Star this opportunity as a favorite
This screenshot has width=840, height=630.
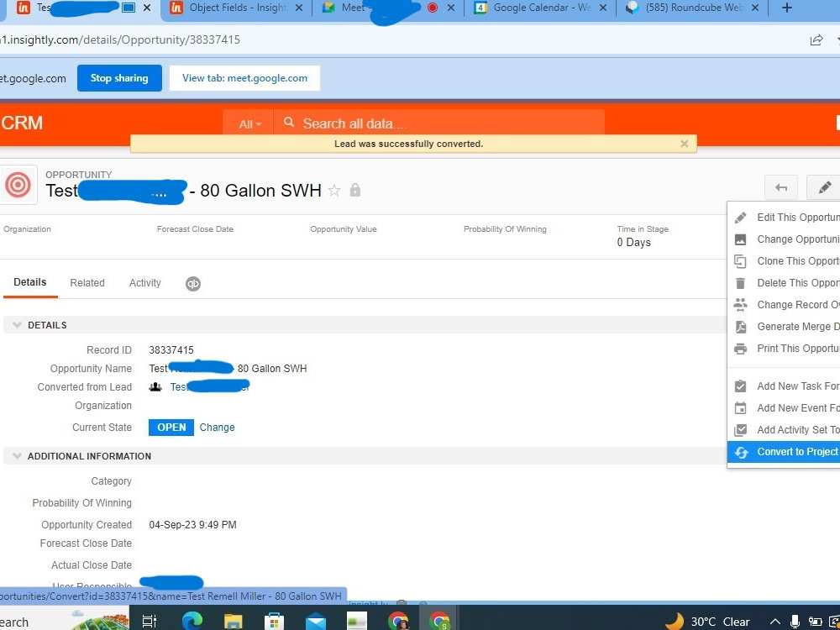334,190
